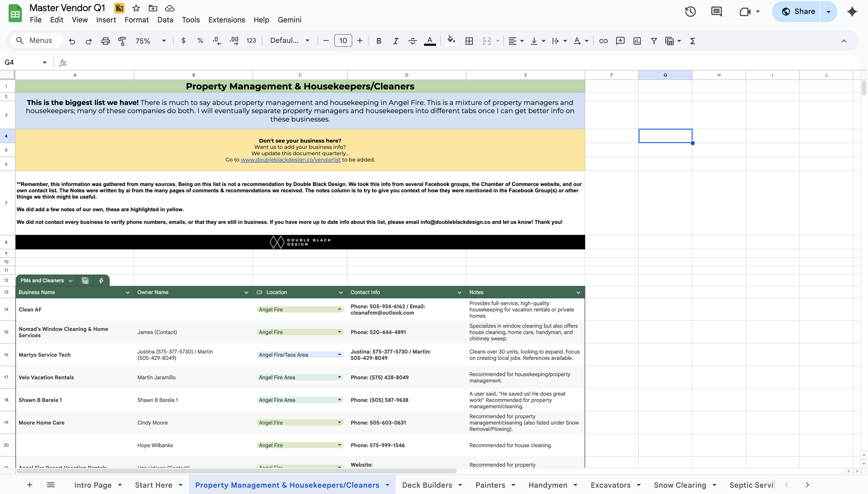Screen dimensions: 868x494
Task: Click the insert link icon
Action: [603, 41]
